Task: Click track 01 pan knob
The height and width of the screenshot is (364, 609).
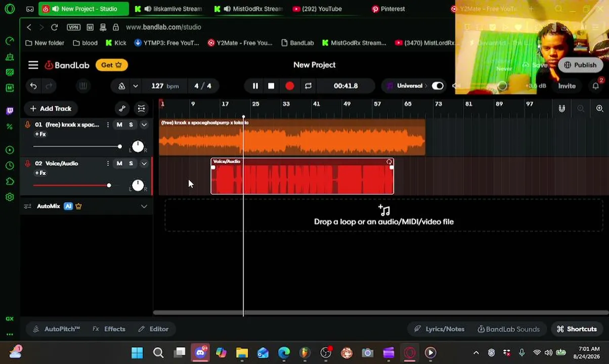Action: (x=138, y=147)
